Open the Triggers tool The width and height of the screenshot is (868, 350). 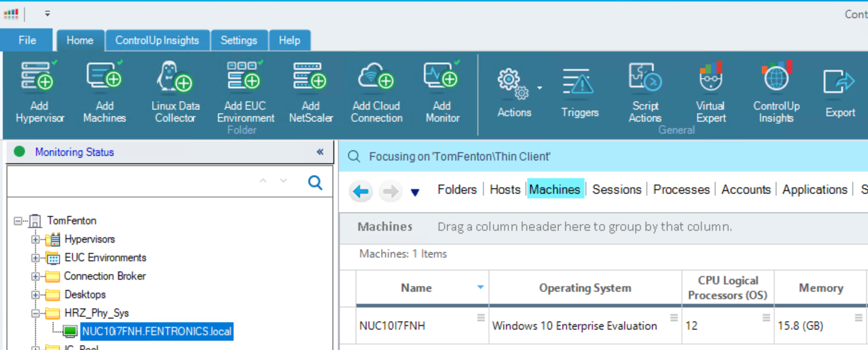coord(579,92)
